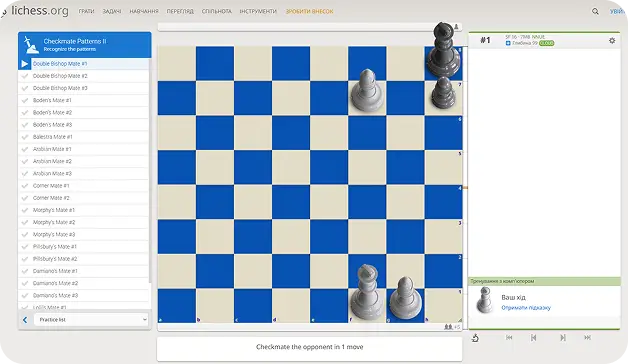The image size is (628, 364).
Task: Open chapter Damiano's Mate #1
Action: 84,271
